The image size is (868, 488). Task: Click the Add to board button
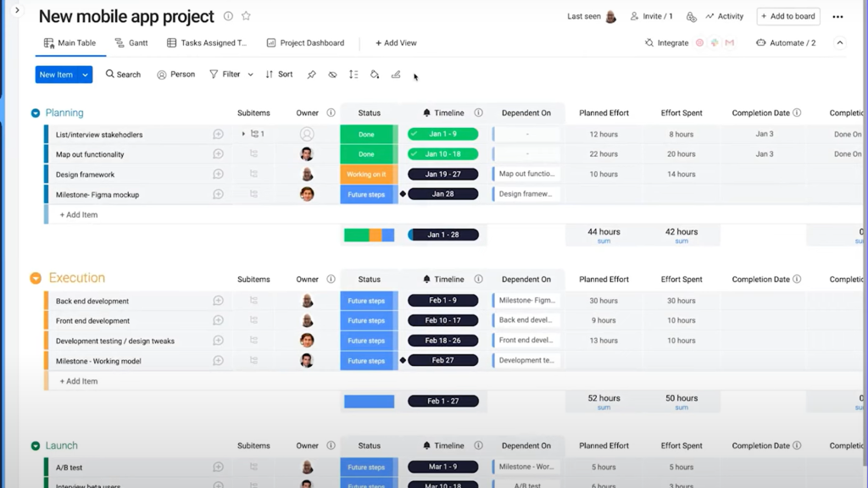pos(787,16)
